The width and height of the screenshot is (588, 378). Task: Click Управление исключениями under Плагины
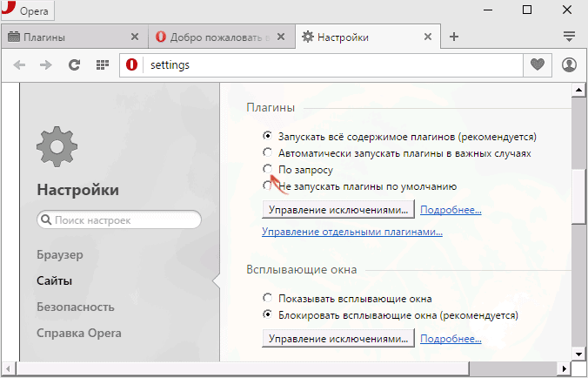(338, 209)
